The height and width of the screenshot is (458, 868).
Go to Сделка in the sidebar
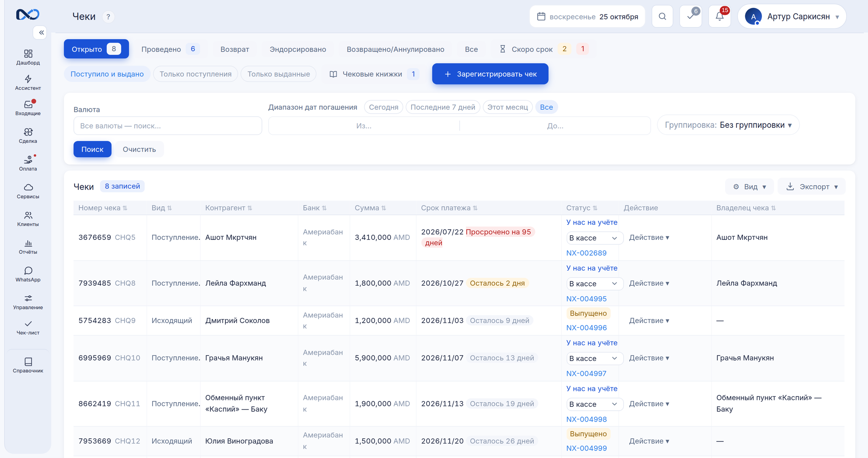tap(28, 135)
